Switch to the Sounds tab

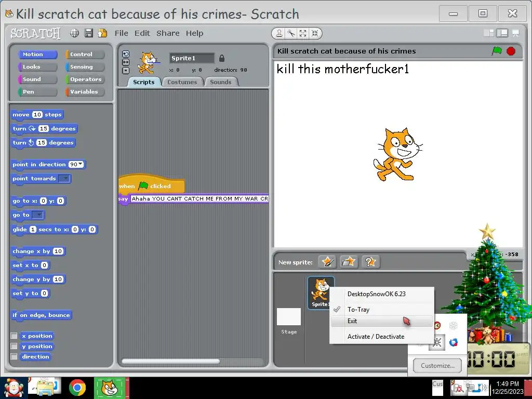(x=220, y=82)
